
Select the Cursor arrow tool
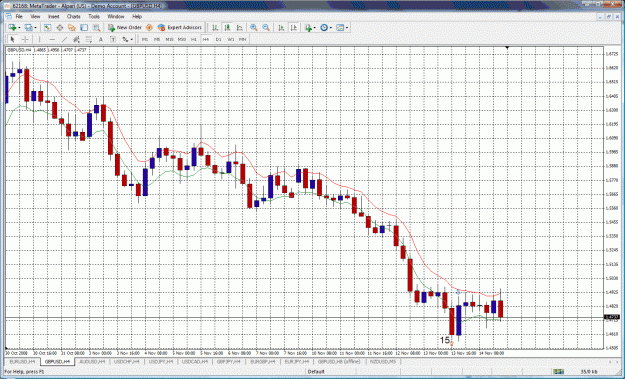pos(12,39)
